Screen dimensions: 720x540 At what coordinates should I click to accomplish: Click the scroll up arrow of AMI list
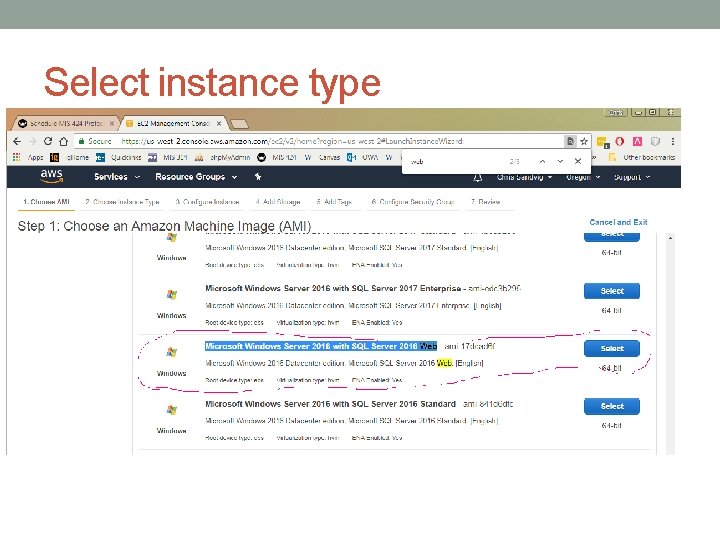point(670,238)
